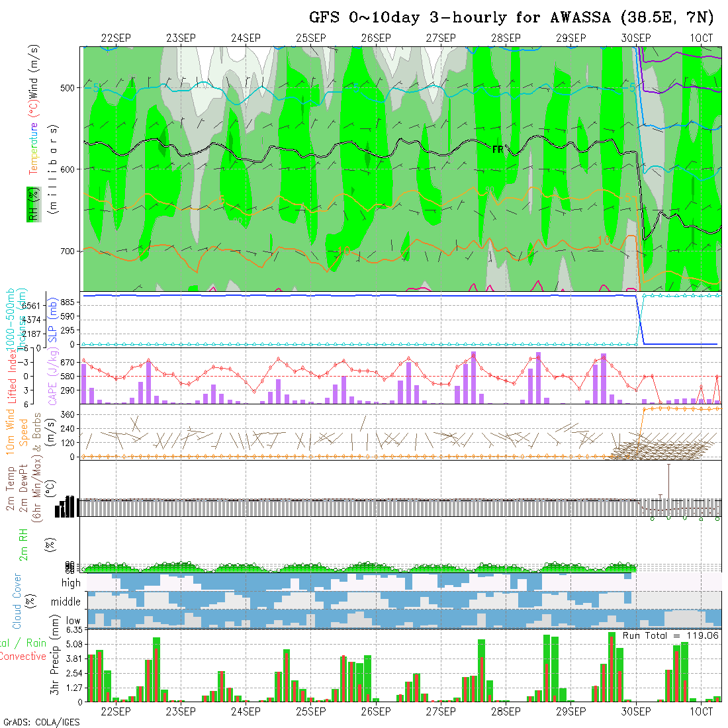This screenshot has height=728, width=728.
Task: Click the 22SEP label on the bottom axis
Action: coord(116,711)
